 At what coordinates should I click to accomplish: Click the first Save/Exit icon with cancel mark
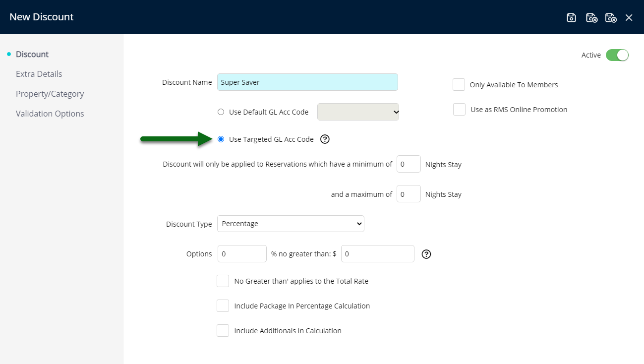click(591, 17)
